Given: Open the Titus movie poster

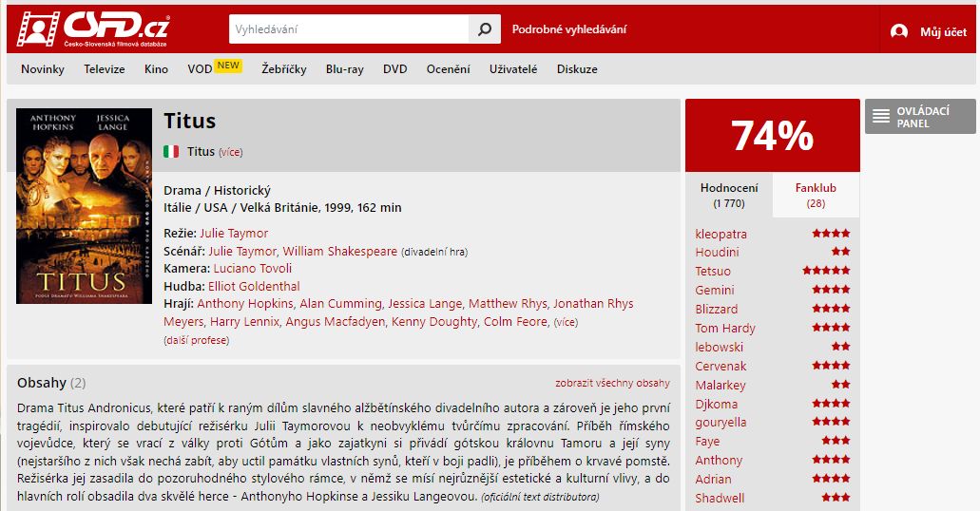Looking at the screenshot, I should [x=84, y=206].
